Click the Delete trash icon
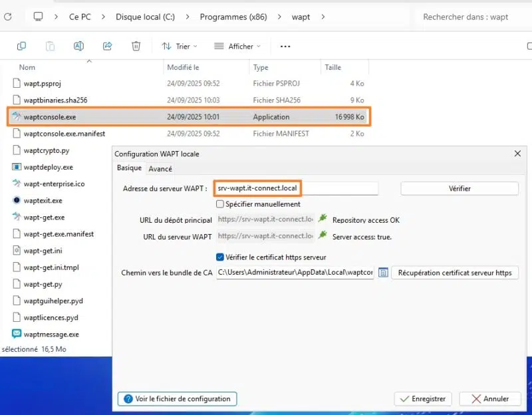 pos(136,46)
